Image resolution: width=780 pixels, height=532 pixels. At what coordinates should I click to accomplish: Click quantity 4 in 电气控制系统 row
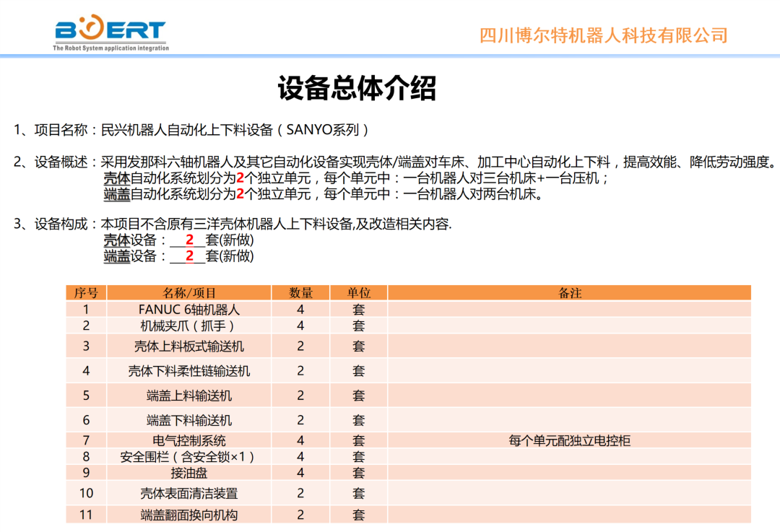[300, 440]
